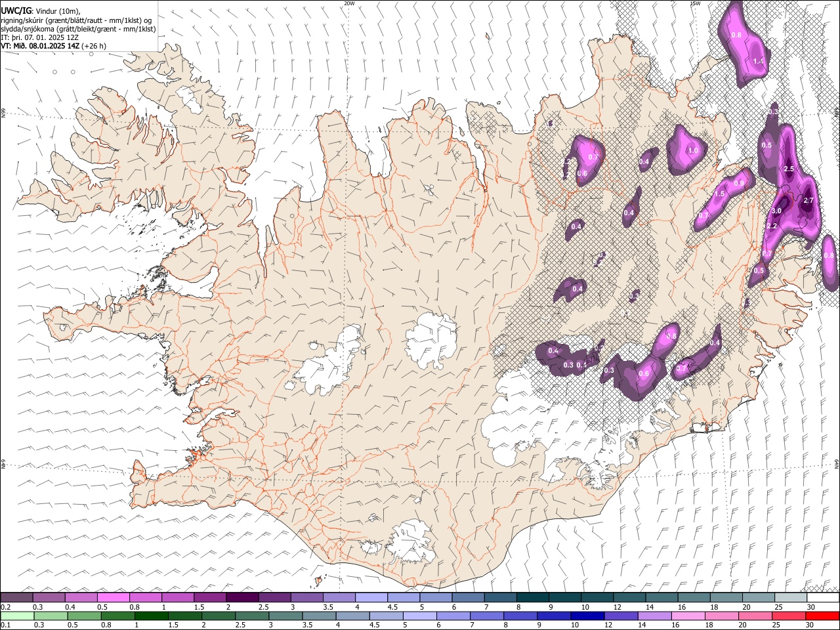Viewport: 840px width, 630px height.
Task: Select the dark purple 2 swatch in upper legend row
Action: pos(241,597)
